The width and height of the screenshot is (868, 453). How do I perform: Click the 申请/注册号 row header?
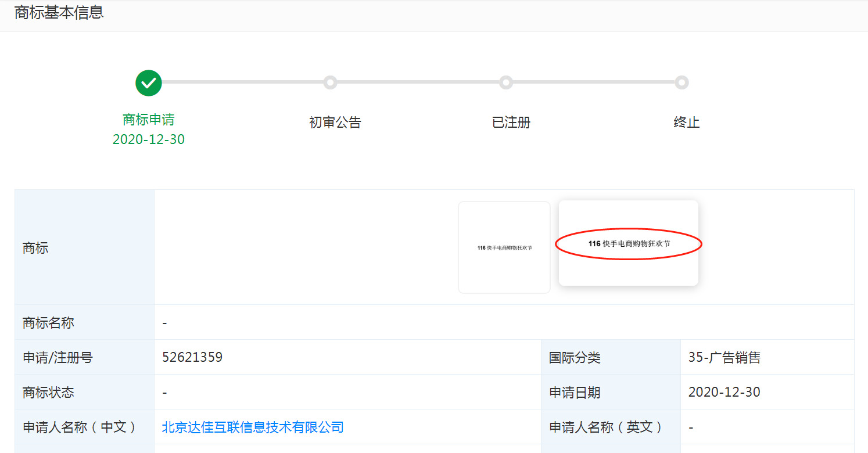[85, 357]
